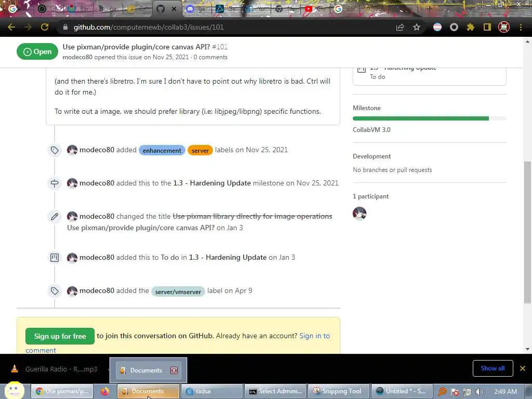The width and height of the screenshot is (532, 399).
Task: Open network status tray icon
Action: tap(467, 392)
